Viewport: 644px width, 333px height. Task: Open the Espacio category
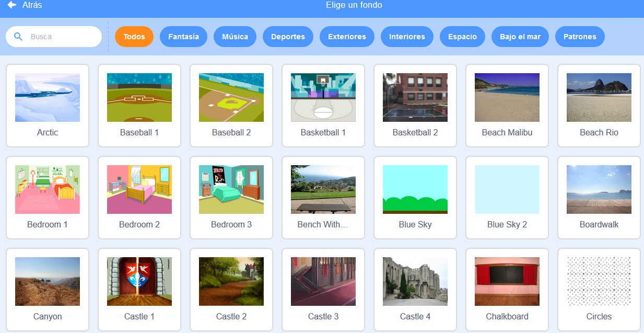(x=462, y=37)
